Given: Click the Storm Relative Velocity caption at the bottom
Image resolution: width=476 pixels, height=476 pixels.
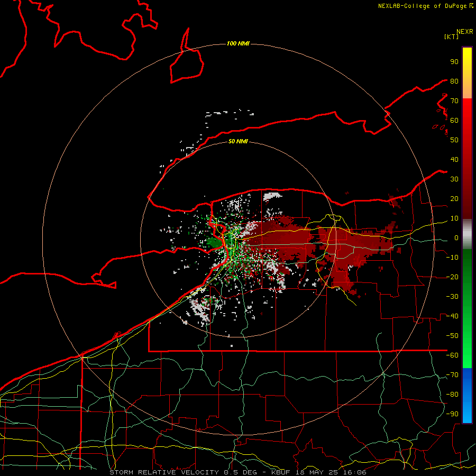Looking at the screenshot, I should tap(237, 472).
